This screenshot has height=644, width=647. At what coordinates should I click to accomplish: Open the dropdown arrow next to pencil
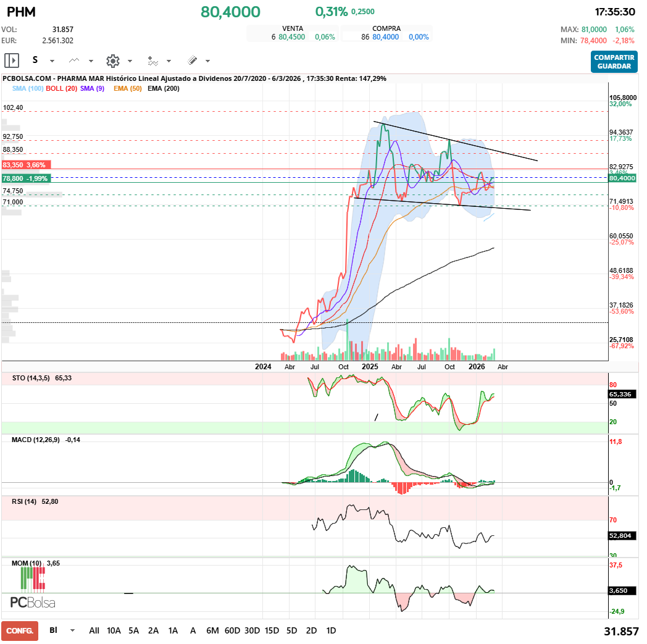click(x=207, y=61)
